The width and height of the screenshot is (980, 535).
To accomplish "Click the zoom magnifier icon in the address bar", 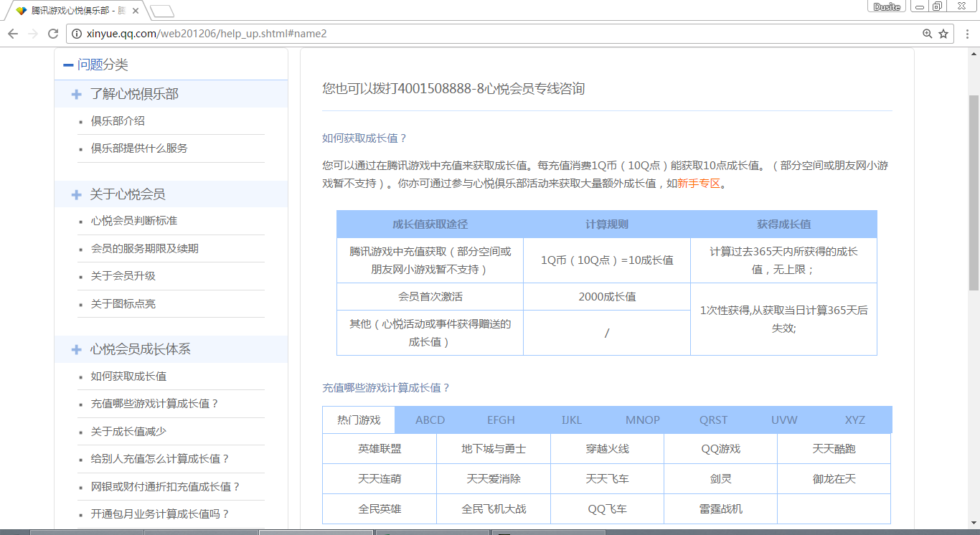I will coord(927,34).
